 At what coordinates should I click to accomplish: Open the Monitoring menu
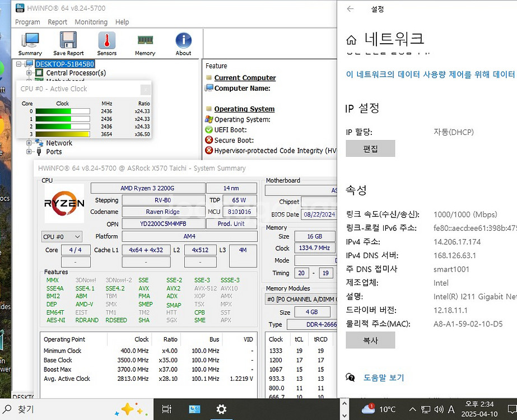tap(91, 22)
